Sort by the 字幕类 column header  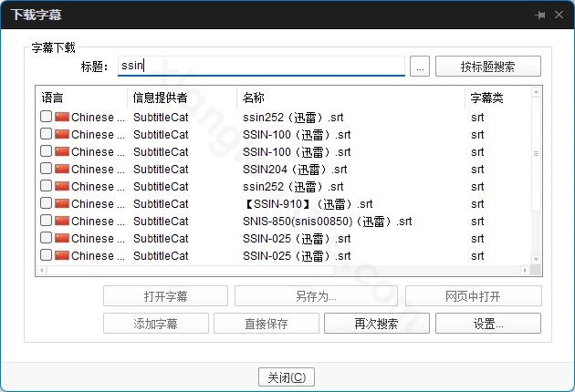pos(498,98)
